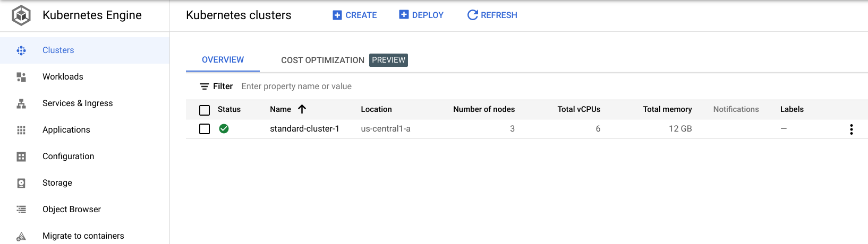
Task: Click the Migrate to containers icon
Action: [21, 237]
